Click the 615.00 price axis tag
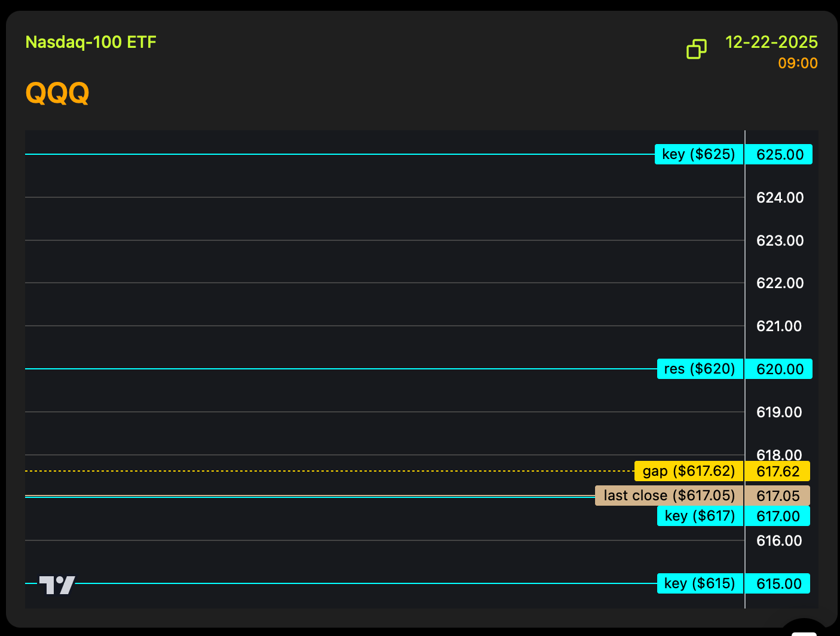 point(777,584)
